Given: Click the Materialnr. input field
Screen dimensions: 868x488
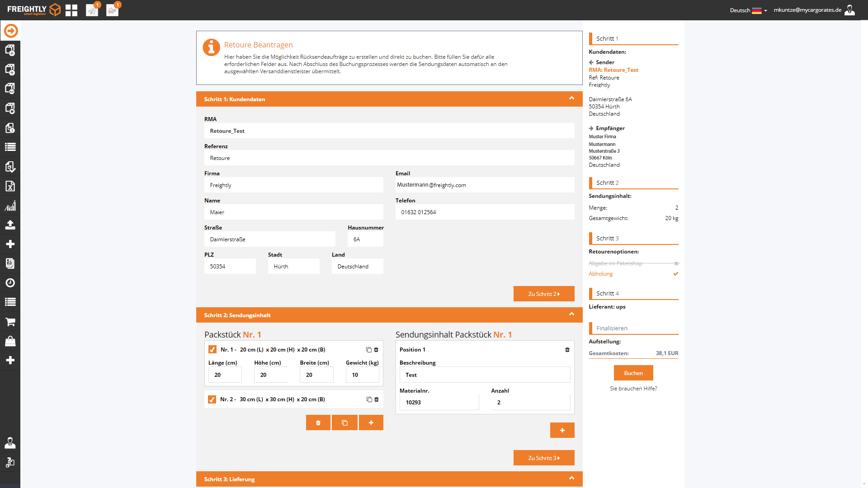Looking at the screenshot, I should (x=439, y=402).
